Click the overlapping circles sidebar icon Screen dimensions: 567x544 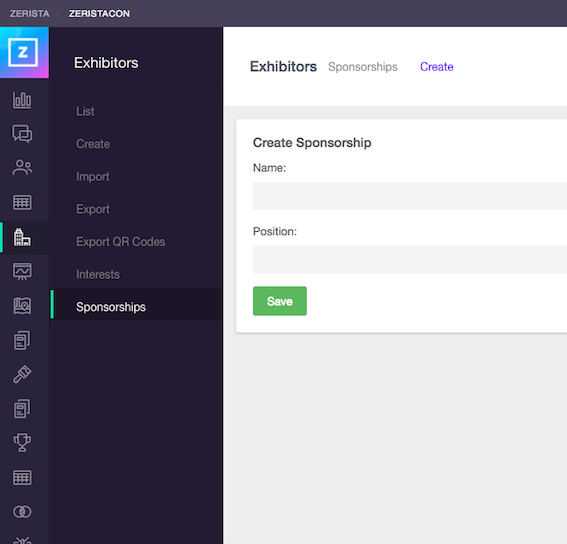coord(22,511)
